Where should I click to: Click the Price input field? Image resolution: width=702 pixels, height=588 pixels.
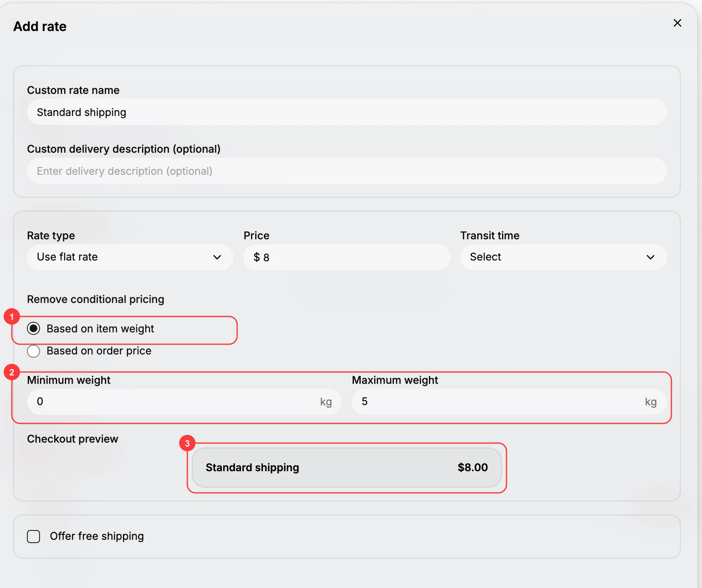click(347, 257)
